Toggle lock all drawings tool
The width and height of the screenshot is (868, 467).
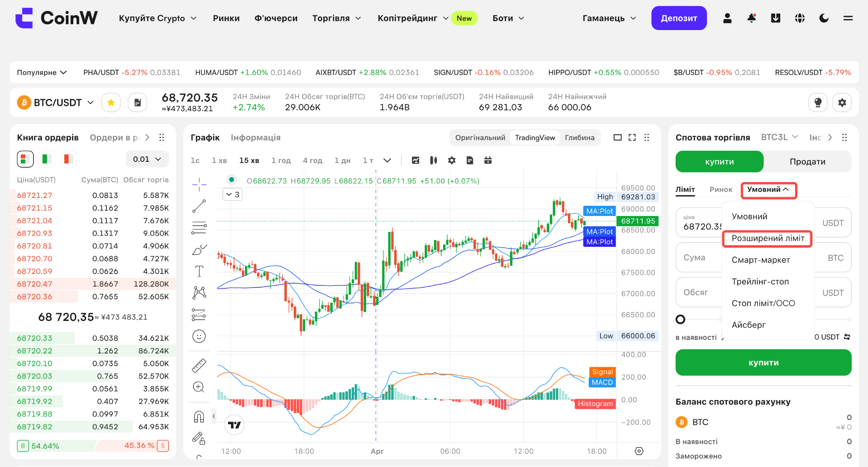point(199,438)
